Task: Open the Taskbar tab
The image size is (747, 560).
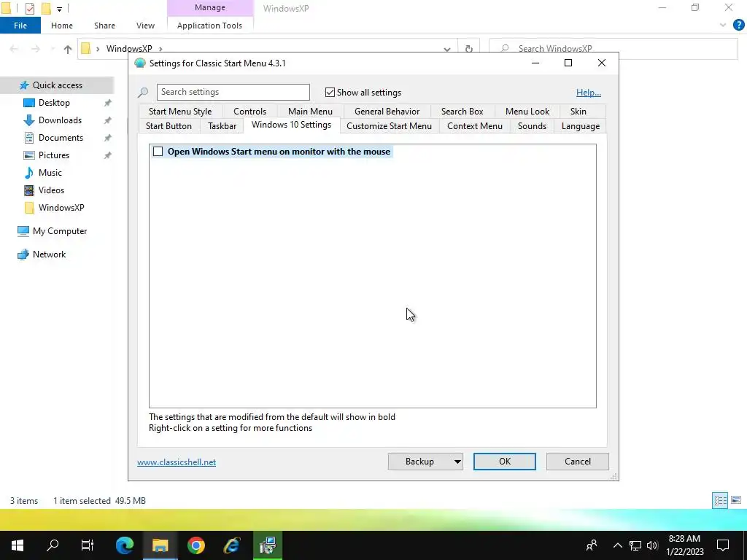Action: click(x=222, y=126)
